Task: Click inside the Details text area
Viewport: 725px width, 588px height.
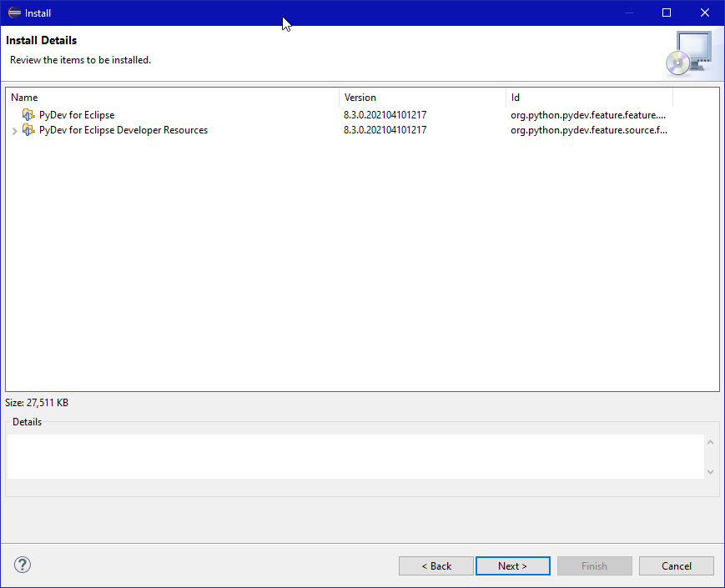Action: coord(355,456)
